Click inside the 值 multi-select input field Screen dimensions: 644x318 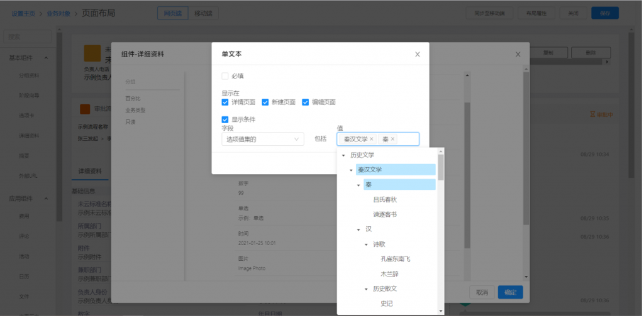click(x=408, y=139)
